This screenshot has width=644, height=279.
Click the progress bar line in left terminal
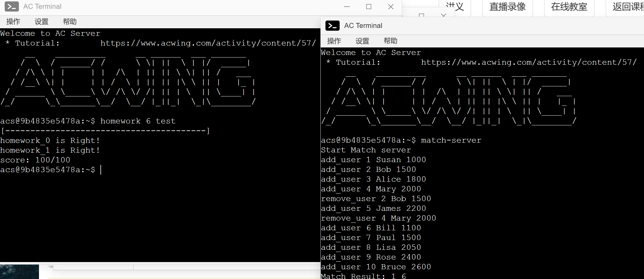click(x=105, y=131)
